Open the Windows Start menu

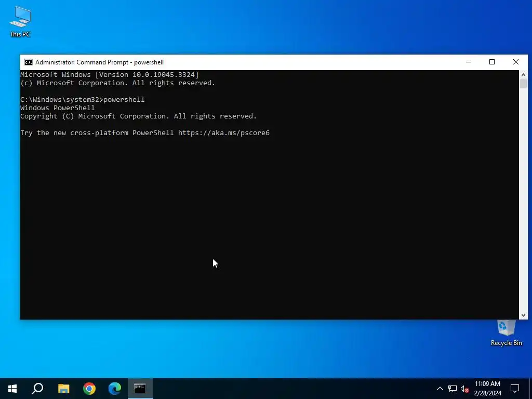12,389
